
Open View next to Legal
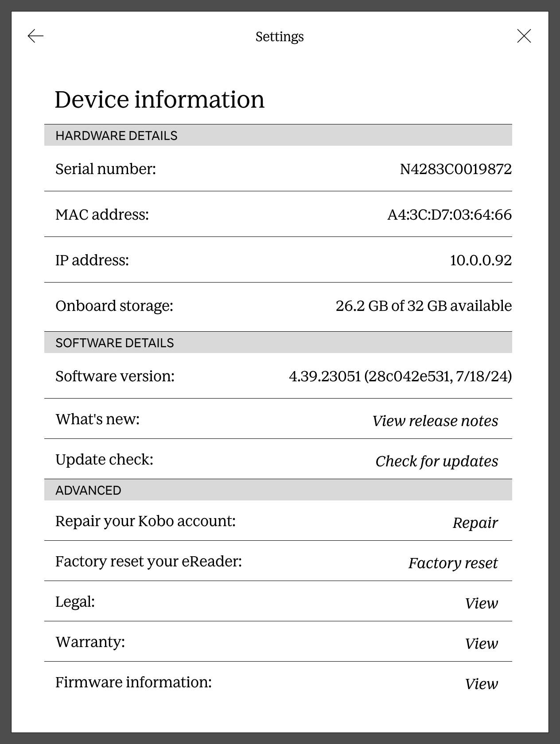pos(481,603)
